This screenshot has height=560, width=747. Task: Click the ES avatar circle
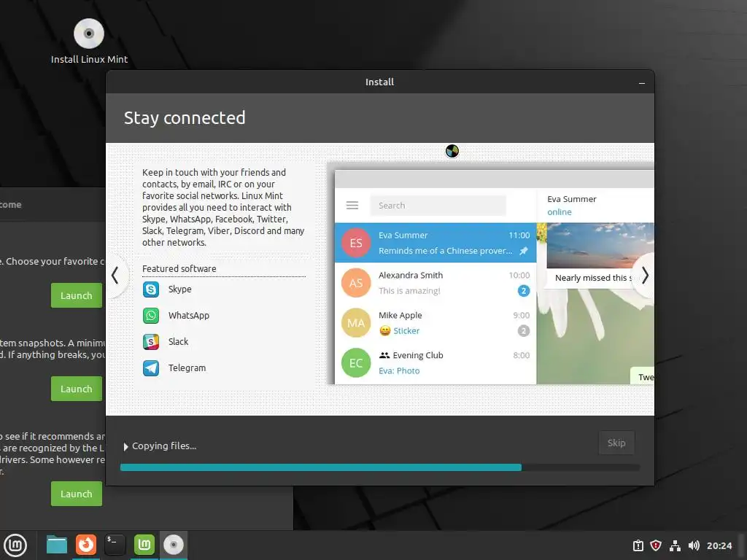point(356,243)
